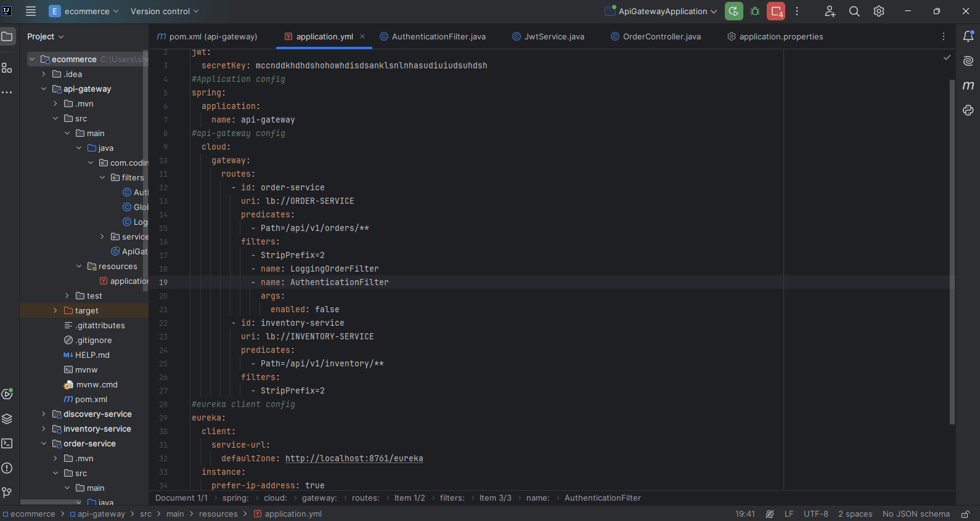Switch to application.properties tab

pos(775,36)
